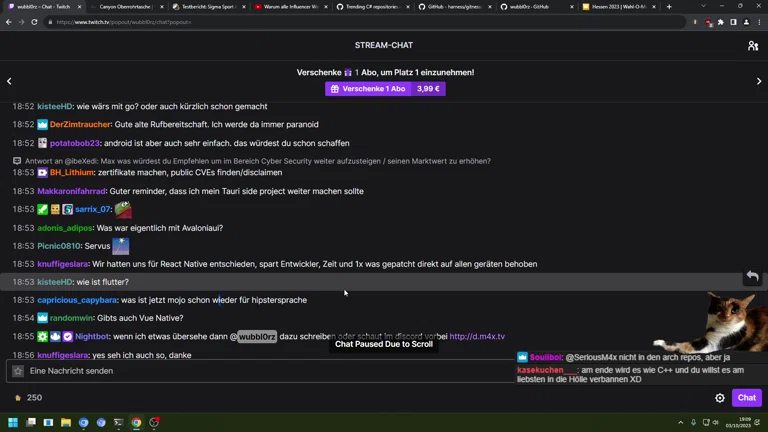Open the d.m4x.tv link in Nightbot's message

477,337
